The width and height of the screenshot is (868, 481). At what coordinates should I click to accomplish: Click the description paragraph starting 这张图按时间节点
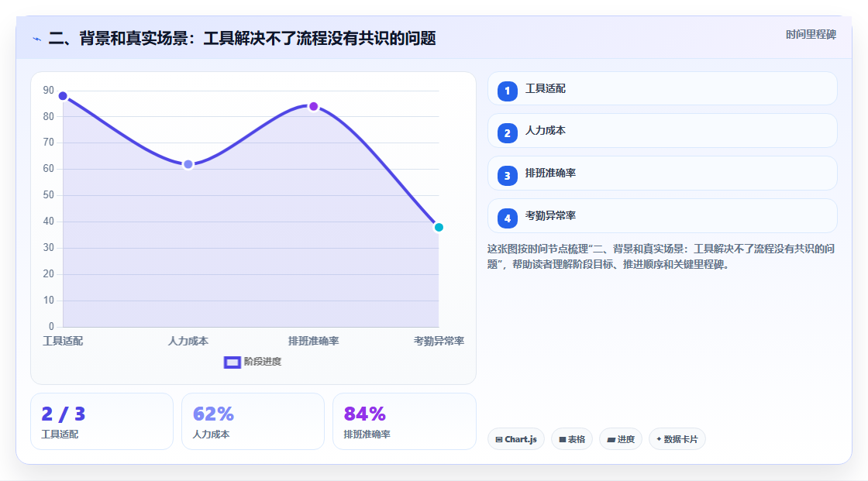(x=661, y=256)
